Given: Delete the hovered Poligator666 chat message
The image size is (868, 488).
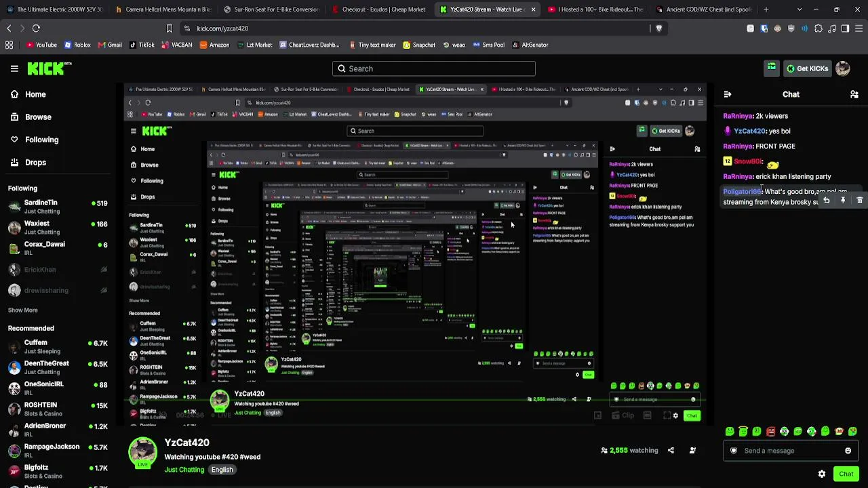Looking at the screenshot, I should tap(859, 201).
